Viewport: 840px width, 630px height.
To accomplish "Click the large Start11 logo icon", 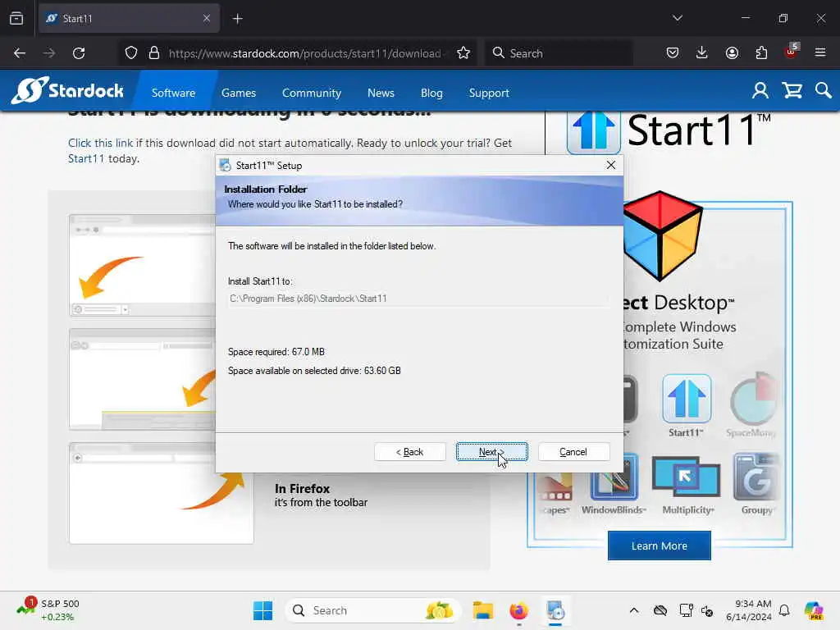I will click(594, 132).
